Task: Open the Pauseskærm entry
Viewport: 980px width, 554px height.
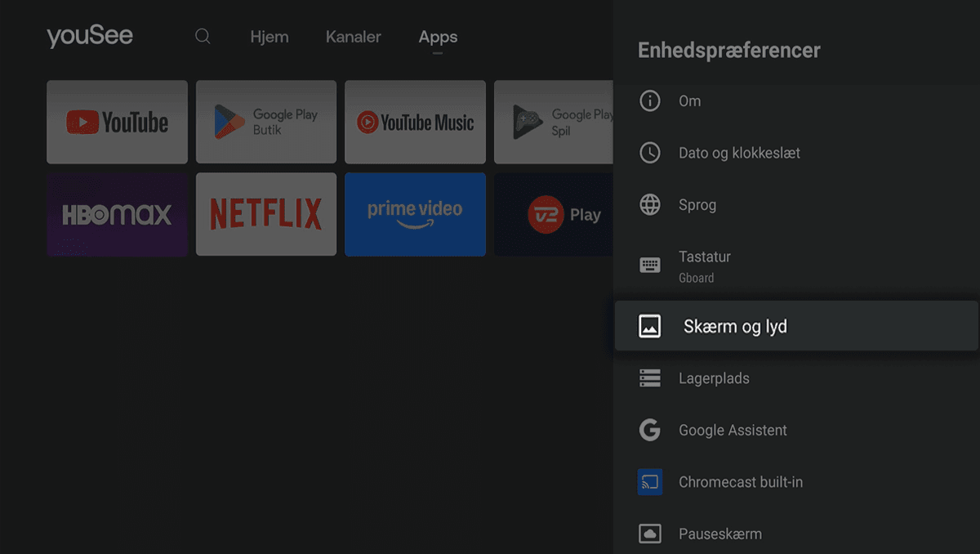Action: 796,534
